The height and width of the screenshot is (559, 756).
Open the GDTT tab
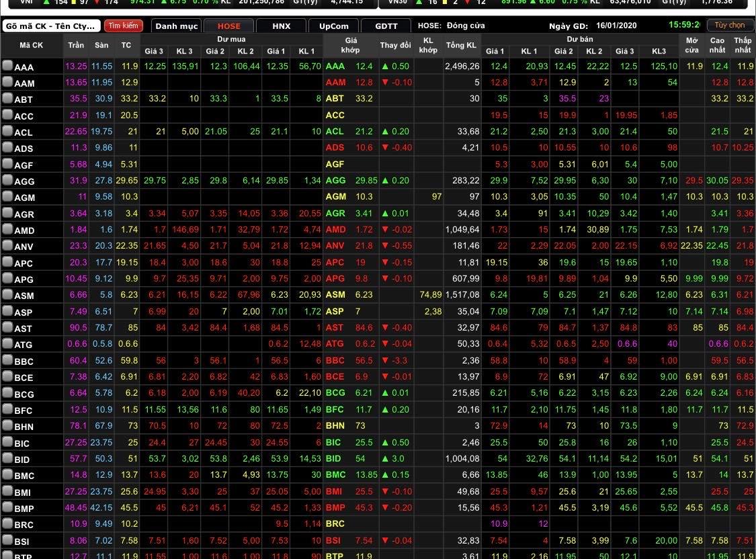386,26
